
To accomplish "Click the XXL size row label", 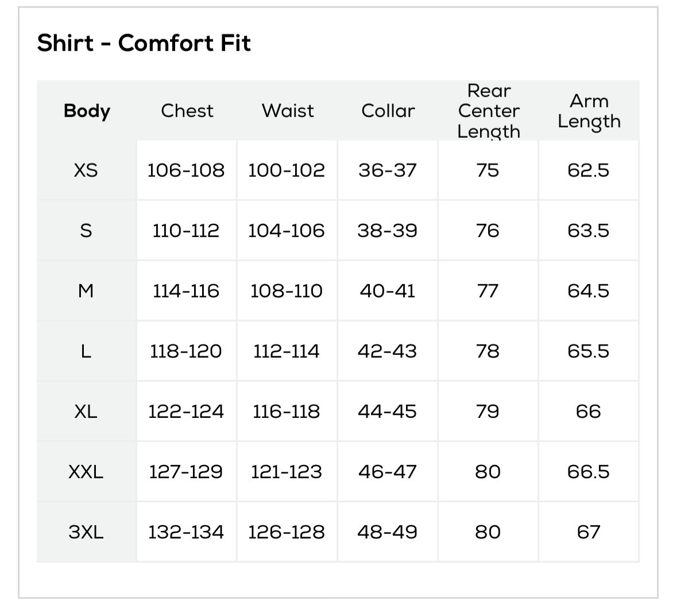I will tap(86, 472).
